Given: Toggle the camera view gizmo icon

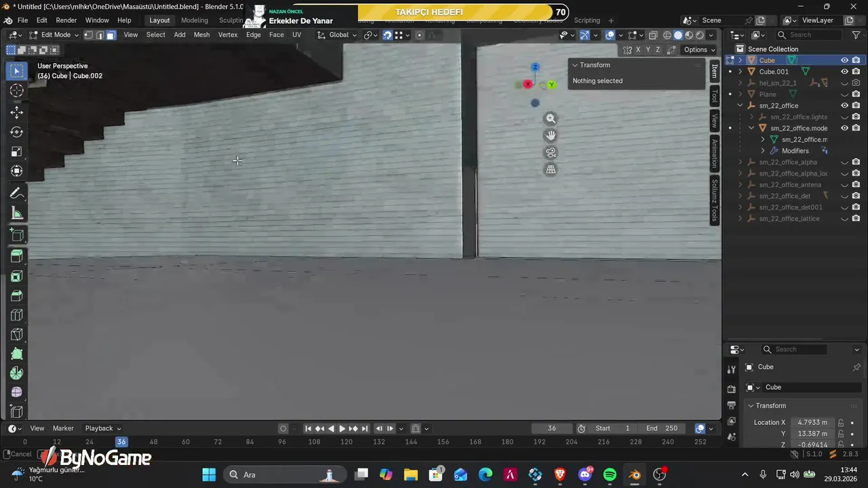Looking at the screenshot, I should (x=551, y=152).
